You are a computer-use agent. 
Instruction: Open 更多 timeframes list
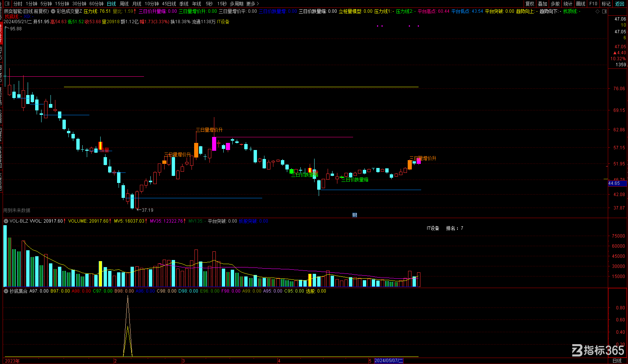tap(252, 4)
